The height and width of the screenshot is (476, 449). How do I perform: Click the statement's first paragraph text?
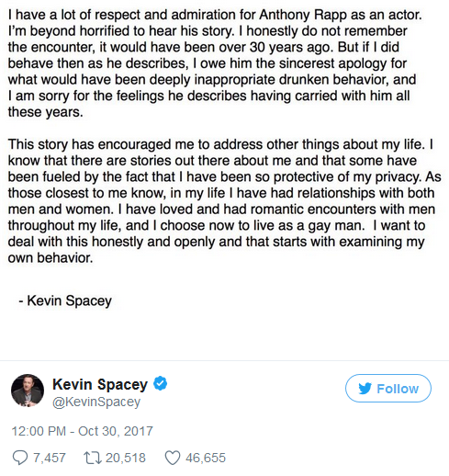point(215,63)
